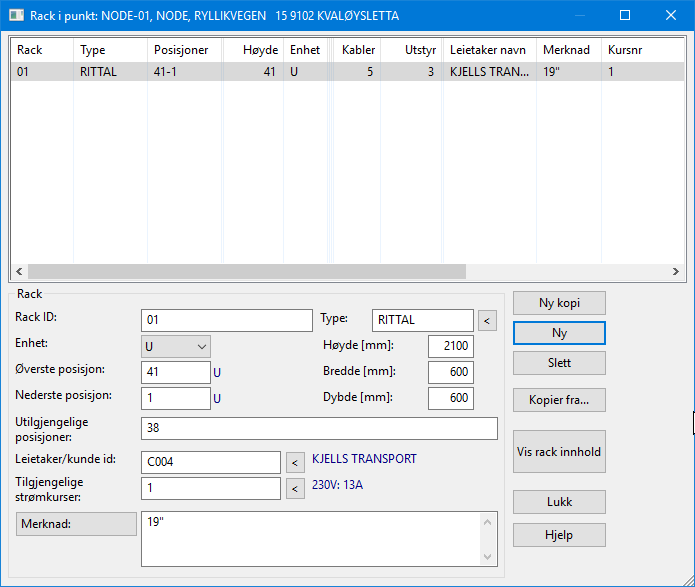
Task: Click the lookup arrow beside Leietaker/kunde id
Action: pos(295,463)
